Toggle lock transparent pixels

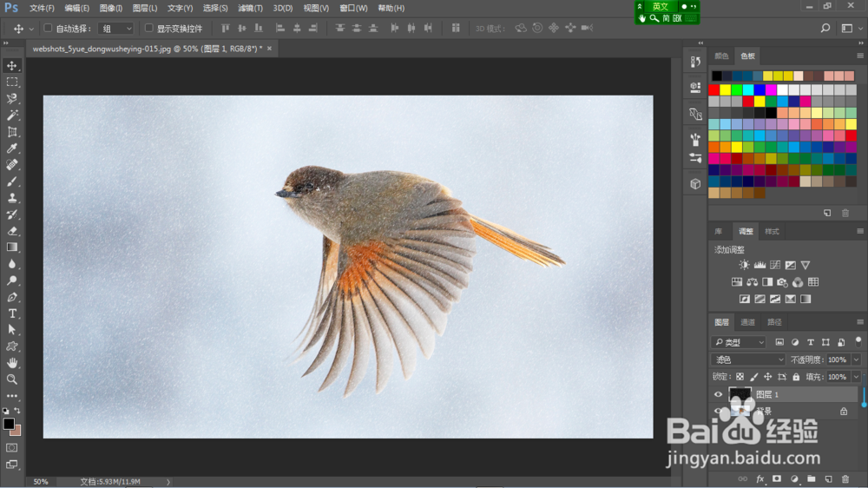click(740, 377)
